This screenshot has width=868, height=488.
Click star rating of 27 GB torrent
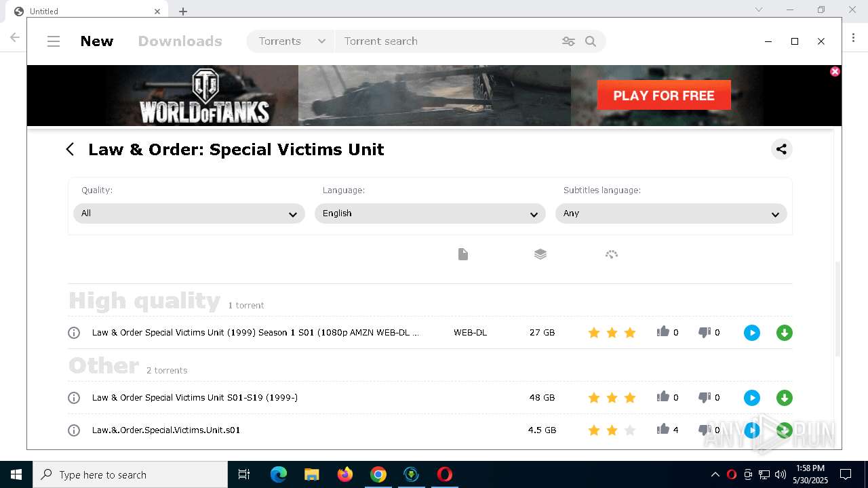pyautogui.click(x=612, y=333)
